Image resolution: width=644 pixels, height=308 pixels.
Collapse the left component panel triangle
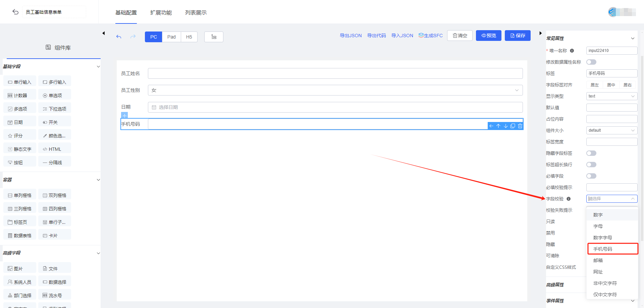[x=104, y=33]
